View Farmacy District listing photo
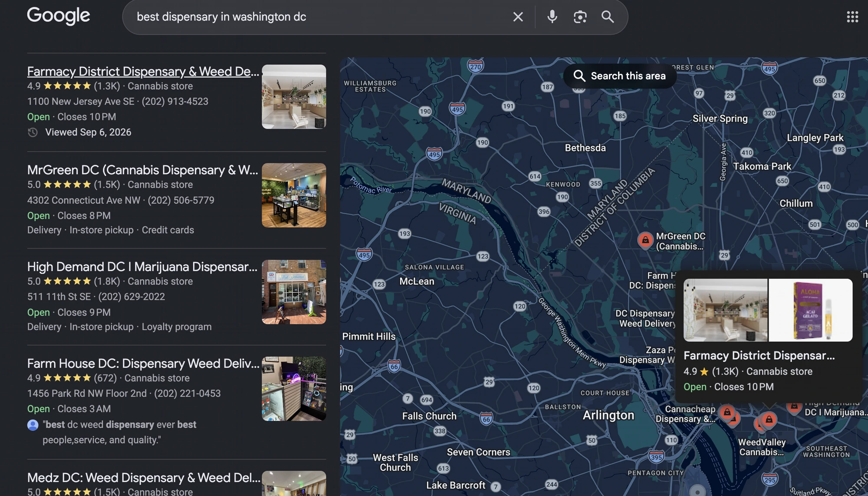The width and height of the screenshot is (868, 496). 294,96
